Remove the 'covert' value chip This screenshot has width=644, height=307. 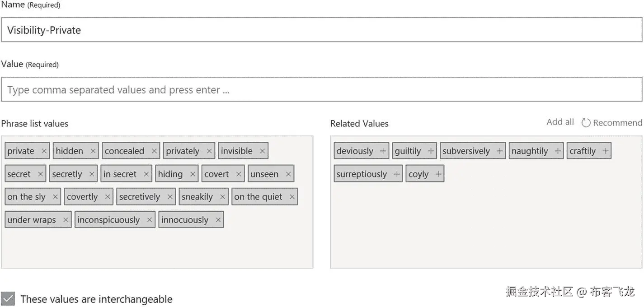(x=239, y=174)
